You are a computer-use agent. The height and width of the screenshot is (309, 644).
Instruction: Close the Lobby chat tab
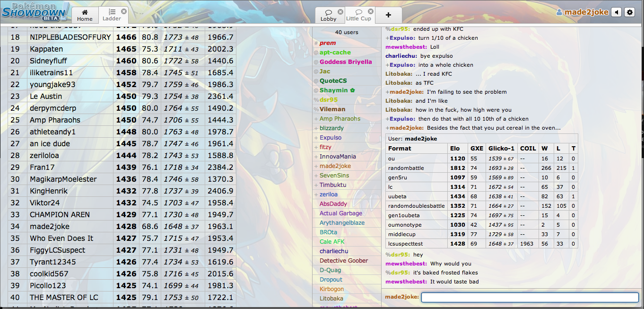pyautogui.click(x=340, y=11)
